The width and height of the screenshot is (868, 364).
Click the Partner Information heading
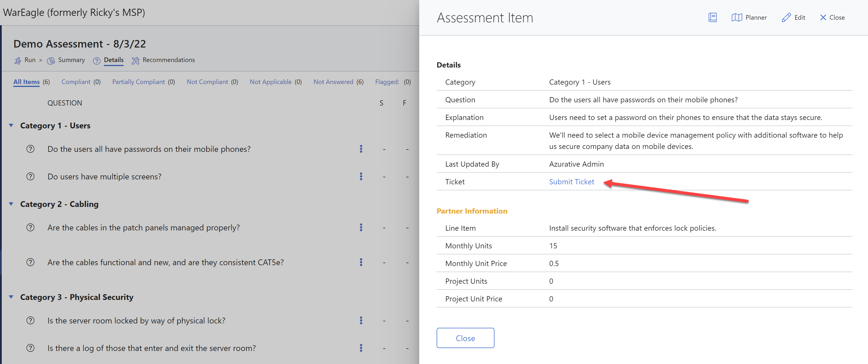[472, 211]
